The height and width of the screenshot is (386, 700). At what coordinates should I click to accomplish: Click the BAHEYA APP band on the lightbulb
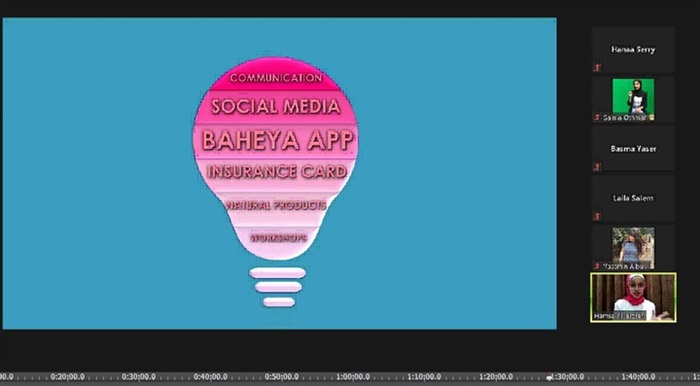click(x=275, y=141)
